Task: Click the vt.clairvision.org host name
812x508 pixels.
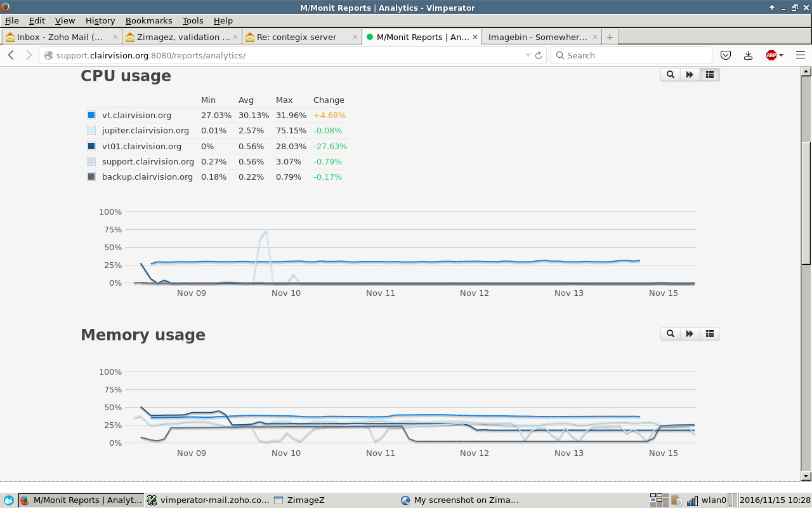Action: [136, 115]
